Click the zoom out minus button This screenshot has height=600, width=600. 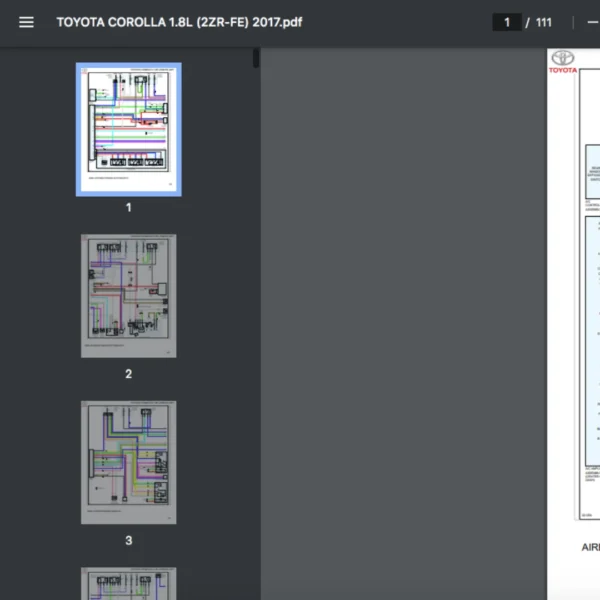click(x=592, y=22)
